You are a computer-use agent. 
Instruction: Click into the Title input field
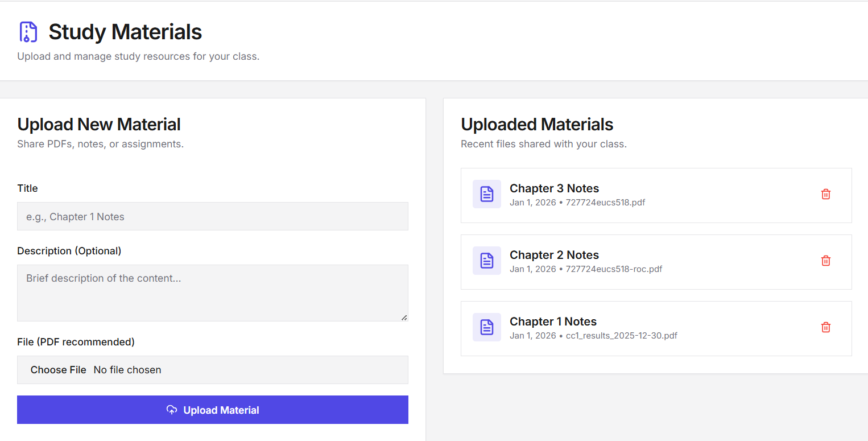point(212,216)
